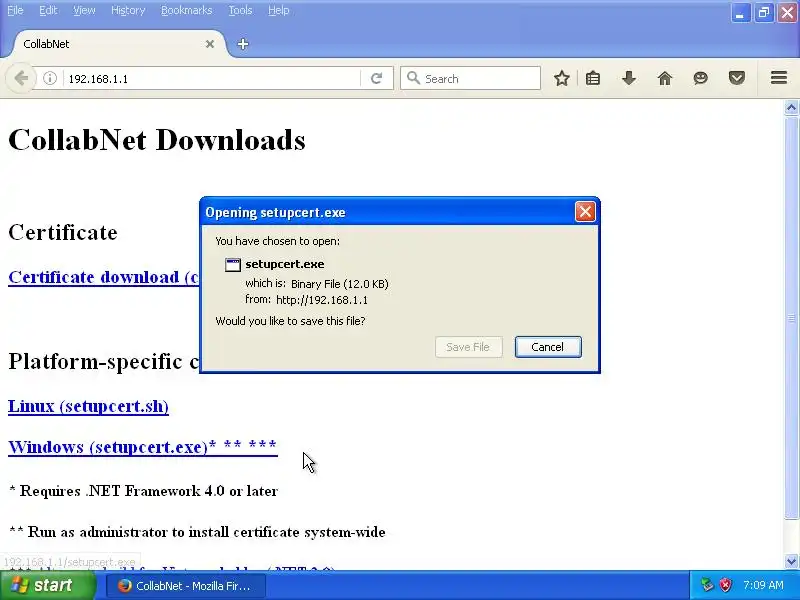Click the CollabNet Downloads heading

click(157, 140)
